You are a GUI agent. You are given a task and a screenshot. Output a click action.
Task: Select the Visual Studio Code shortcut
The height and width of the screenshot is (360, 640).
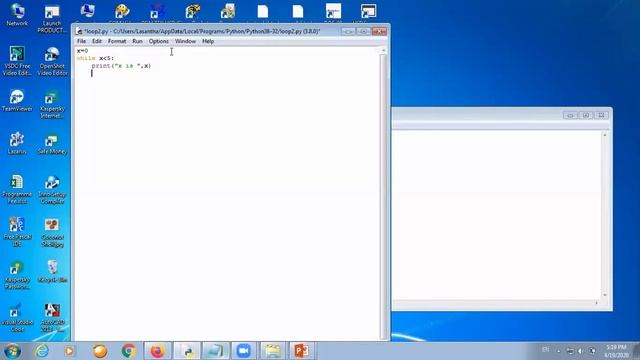point(17,318)
